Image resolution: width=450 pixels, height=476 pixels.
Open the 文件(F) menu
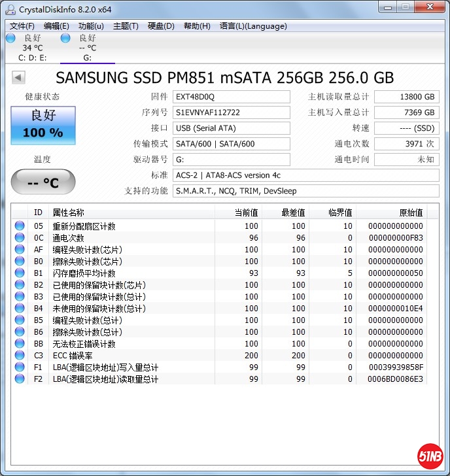[22, 26]
